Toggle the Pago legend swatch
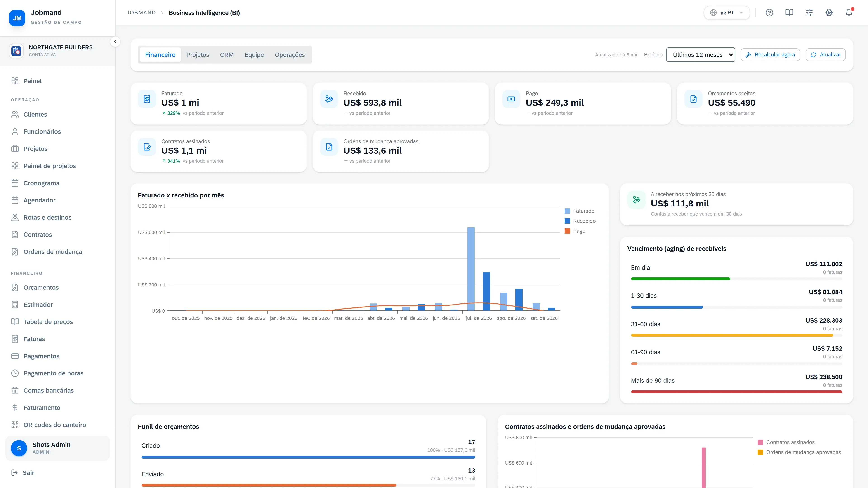This screenshot has height=488, width=868. (567, 231)
